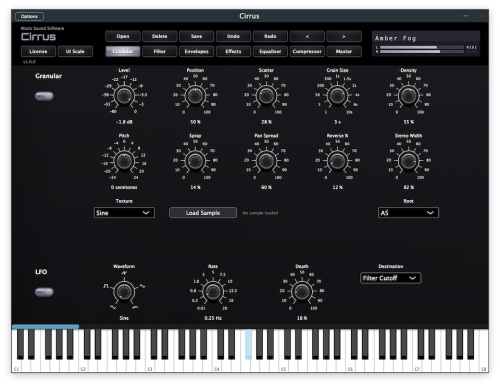Open the Compressor tab
This screenshot has width=500, height=386.
point(307,51)
